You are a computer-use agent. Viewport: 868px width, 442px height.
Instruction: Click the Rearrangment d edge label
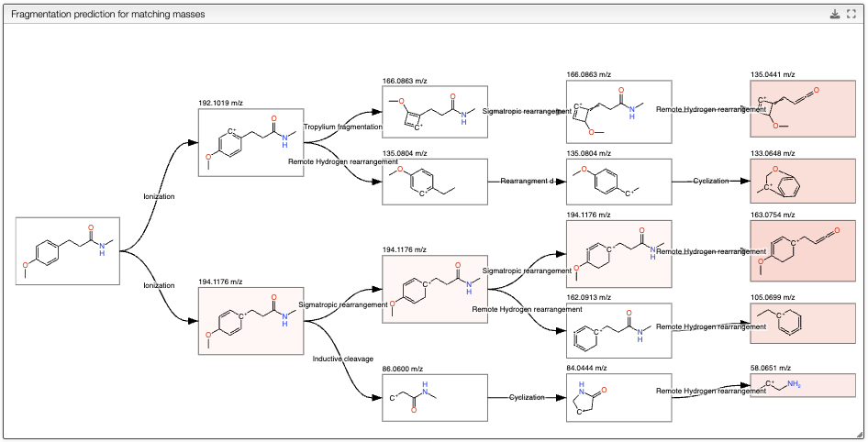pyautogui.click(x=527, y=181)
